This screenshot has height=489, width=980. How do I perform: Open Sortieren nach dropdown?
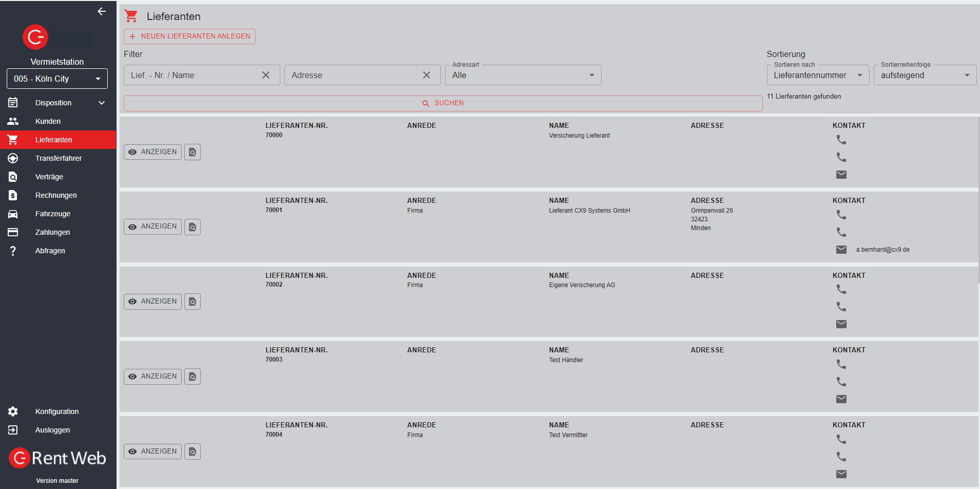[817, 75]
